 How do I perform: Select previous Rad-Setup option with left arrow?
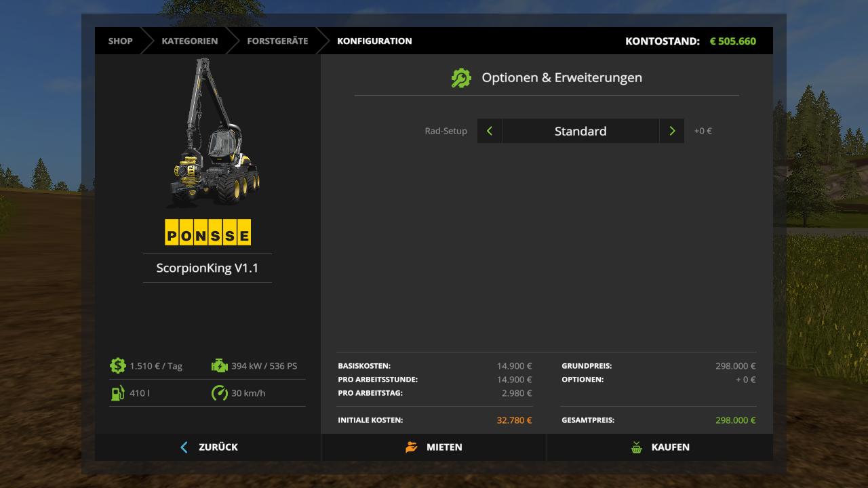pyautogui.click(x=490, y=131)
